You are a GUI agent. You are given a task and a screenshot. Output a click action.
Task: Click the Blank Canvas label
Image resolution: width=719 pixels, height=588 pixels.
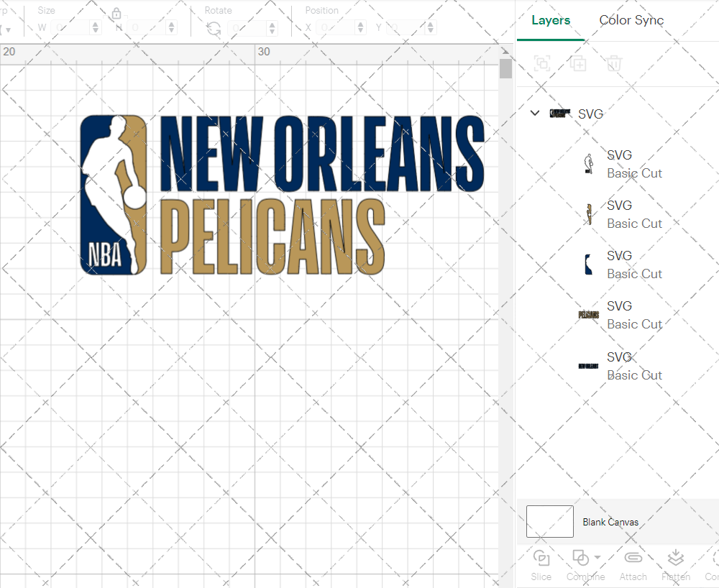click(610, 522)
